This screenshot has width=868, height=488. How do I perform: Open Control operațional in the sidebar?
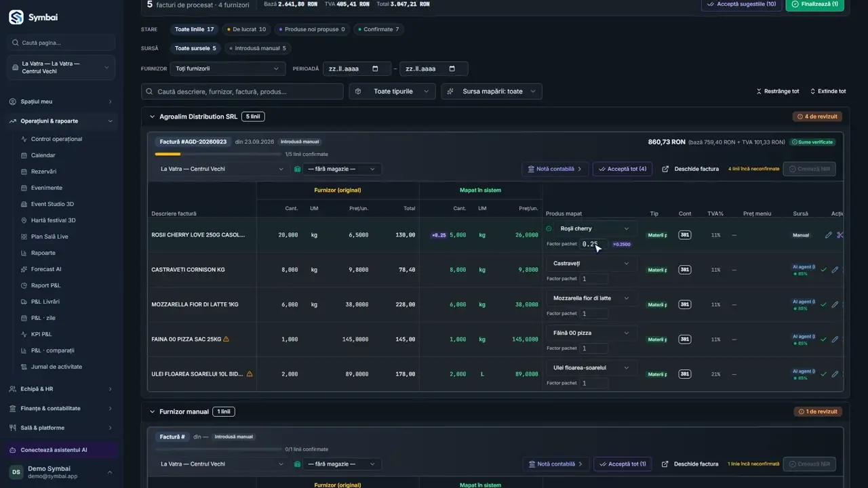click(x=56, y=139)
